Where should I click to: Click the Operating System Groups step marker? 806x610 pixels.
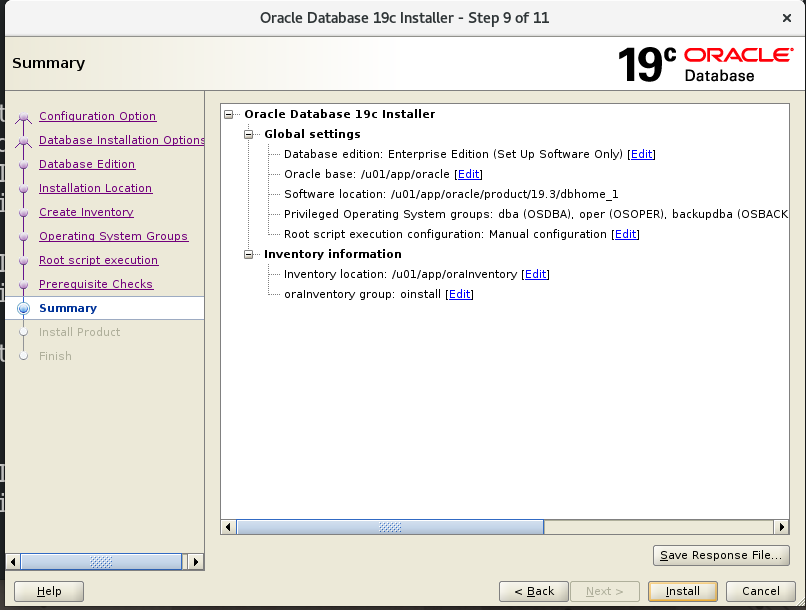[x=23, y=236]
